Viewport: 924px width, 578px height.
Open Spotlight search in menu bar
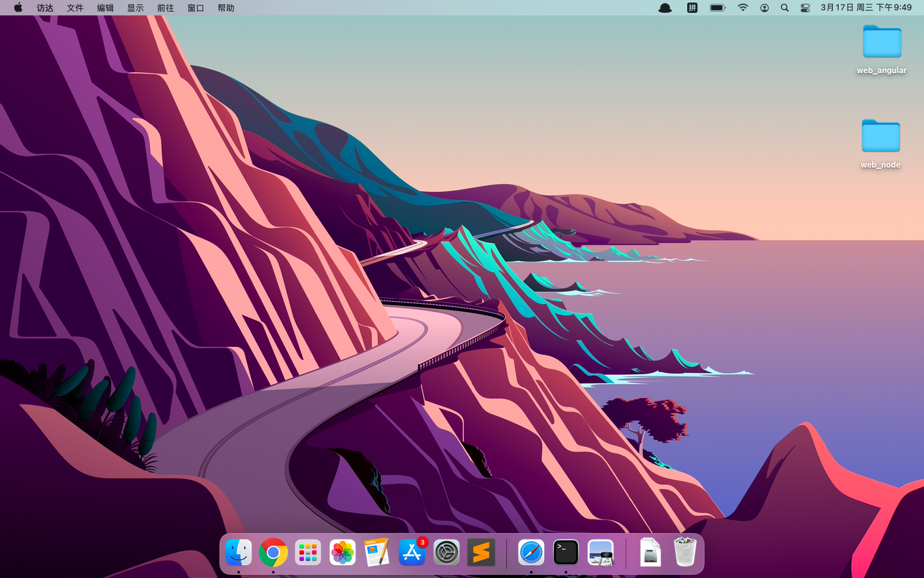[x=785, y=8]
